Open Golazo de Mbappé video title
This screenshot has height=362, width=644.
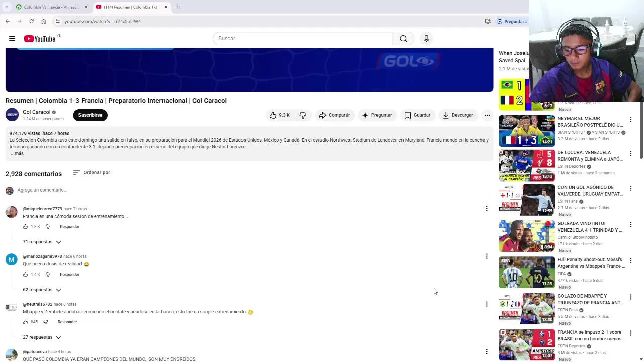(x=591, y=299)
